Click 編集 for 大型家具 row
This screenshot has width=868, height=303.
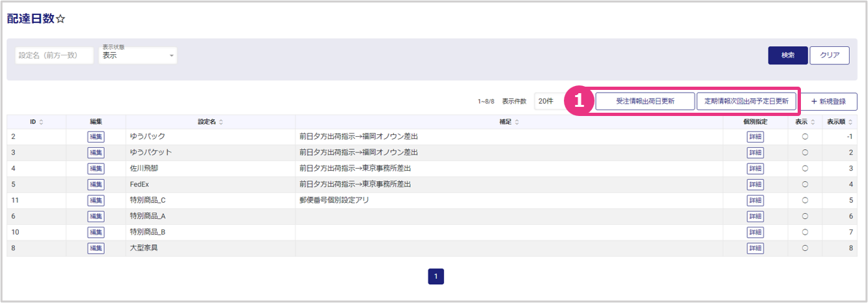coord(96,248)
